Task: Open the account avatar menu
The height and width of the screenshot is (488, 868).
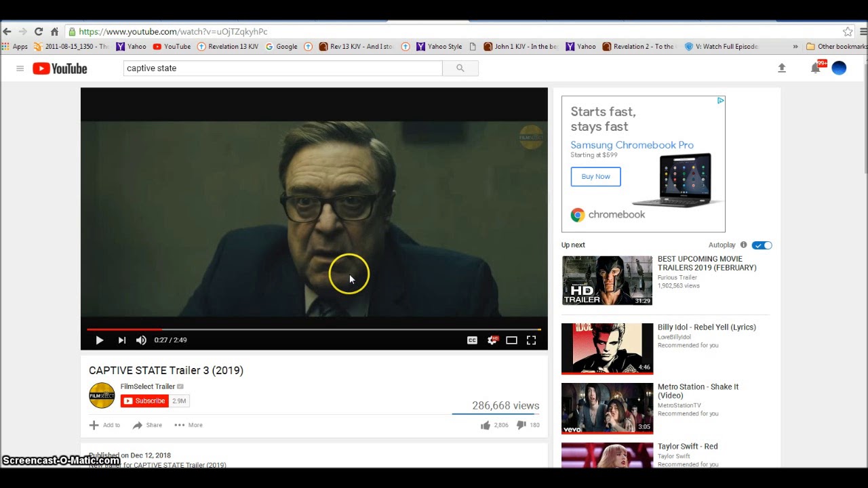Action: [x=839, y=68]
